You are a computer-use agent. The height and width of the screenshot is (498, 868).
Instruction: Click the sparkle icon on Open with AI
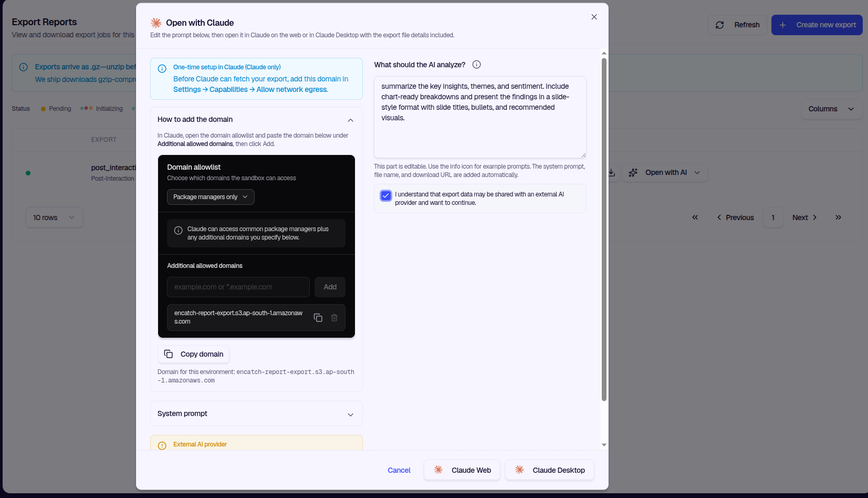pyautogui.click(x=633, y=172)
